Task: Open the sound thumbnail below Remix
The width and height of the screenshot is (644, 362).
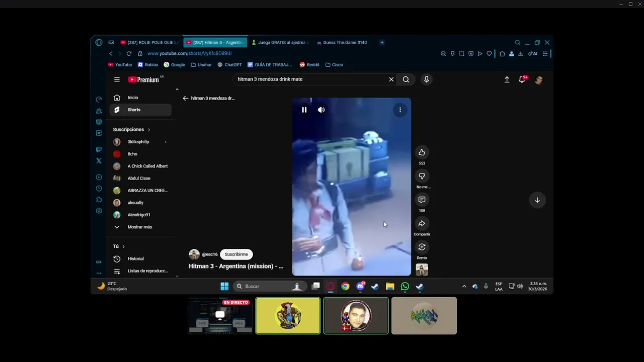Action: click(422, 269)
